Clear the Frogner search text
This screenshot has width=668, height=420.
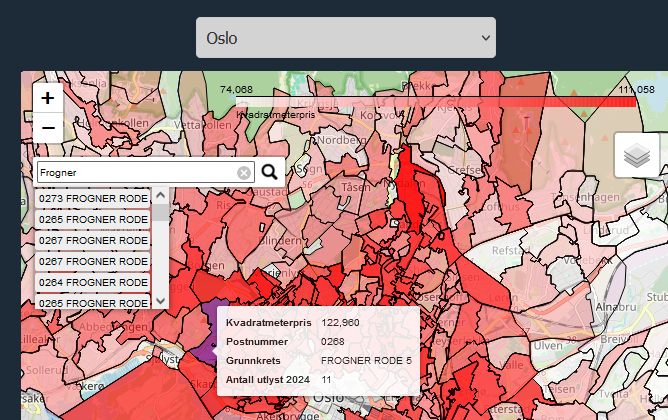pyautogui.click(x=244, y=173)
